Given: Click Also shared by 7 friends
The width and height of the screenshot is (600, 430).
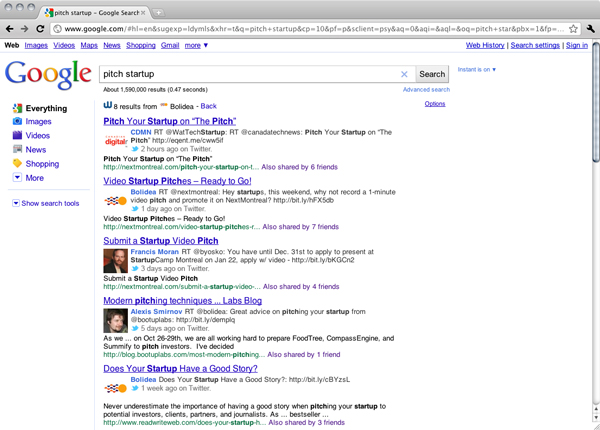Looking at the screenshot, I should (x=301, y=227).
